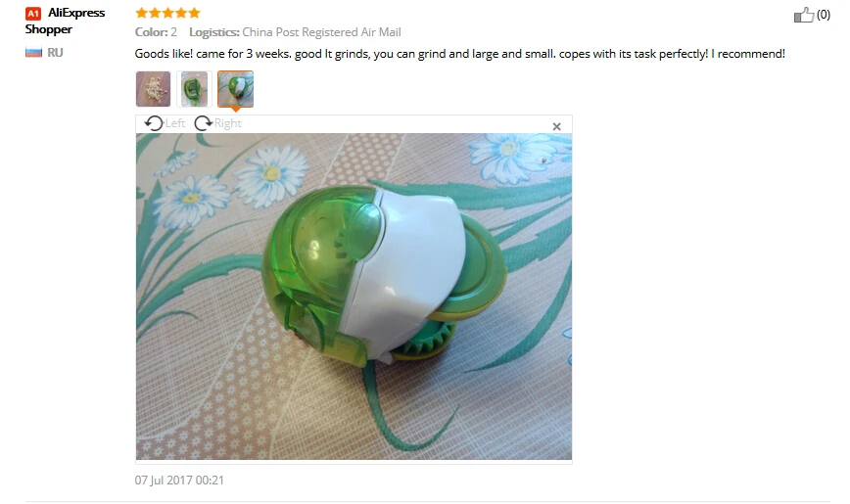Click the China Post Registered Air Mail text

pyautogui.click(x=321, y=32)
